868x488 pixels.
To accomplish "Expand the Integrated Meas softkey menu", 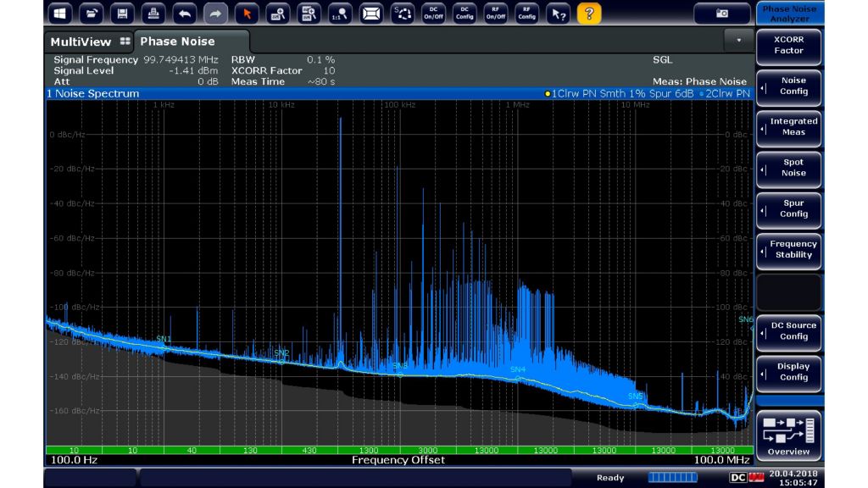I will click(x=789, y=127).
